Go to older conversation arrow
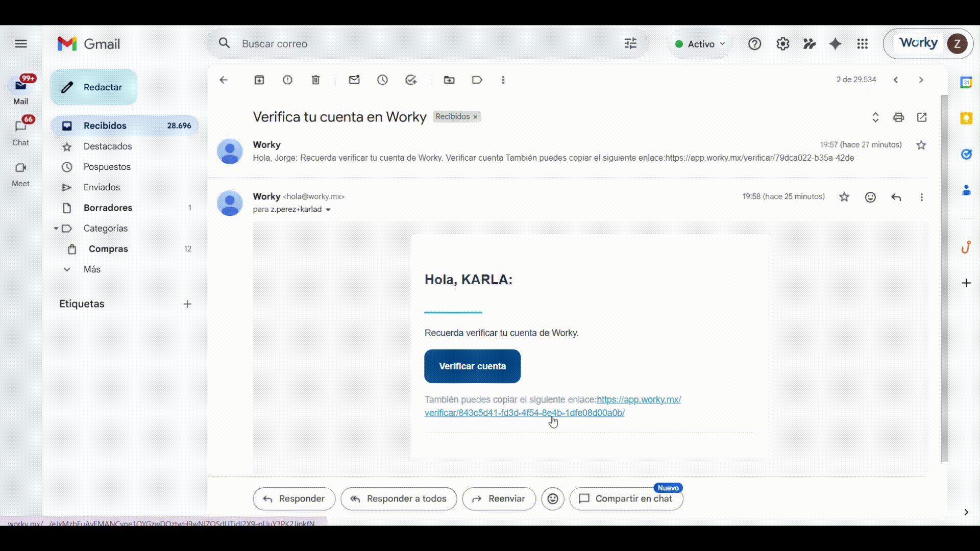Screen dimensions: 980x551 (x=921, y=80)
